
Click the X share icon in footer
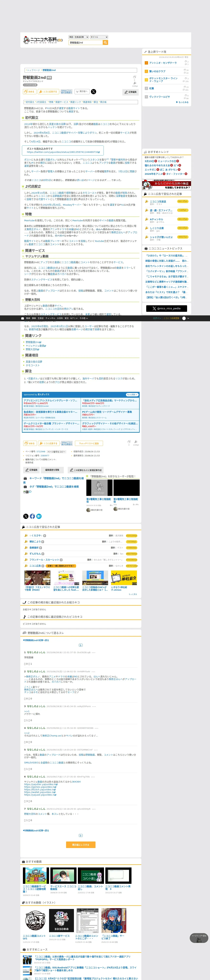pos(26,516)
